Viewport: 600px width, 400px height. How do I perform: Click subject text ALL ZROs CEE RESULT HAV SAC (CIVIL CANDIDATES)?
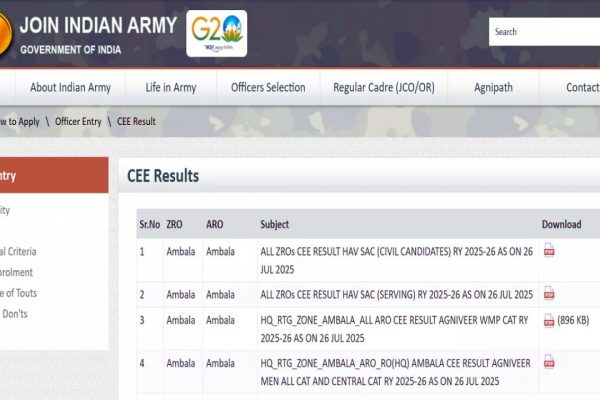396,260
